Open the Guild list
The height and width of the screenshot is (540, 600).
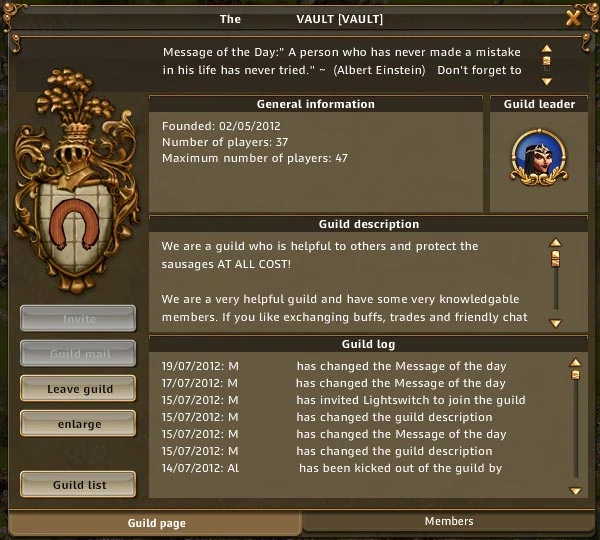78,484
